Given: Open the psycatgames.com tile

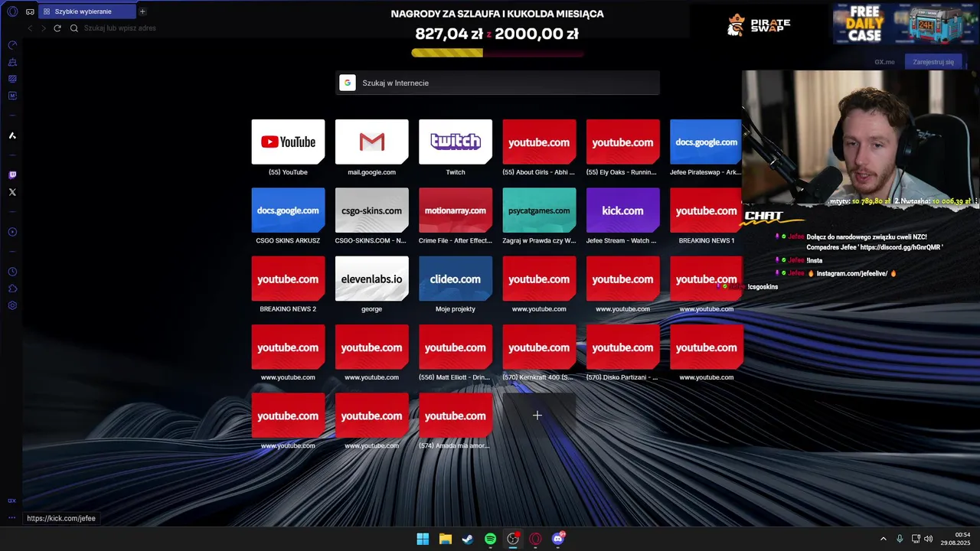Looking at the screenshot, I should point(539,210).
